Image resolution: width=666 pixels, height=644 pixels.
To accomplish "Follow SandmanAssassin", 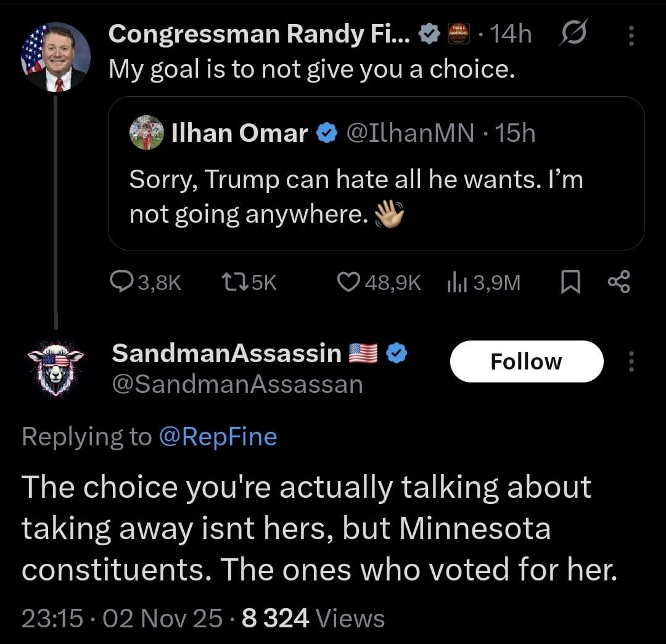I will (526, 361).
